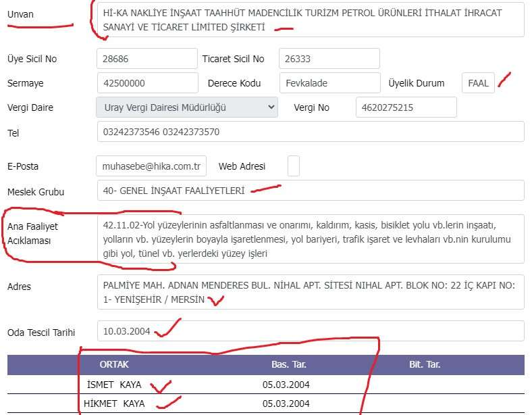The image size is (532, 415).
Task: Click the Vergi No field 4620275215
Action: [x=406, y=107]
